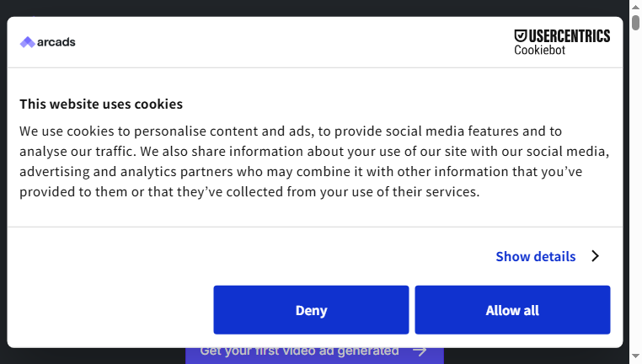Click the arcads purple diamond logo icon
The image size is (642, 364).
point(28,42)
